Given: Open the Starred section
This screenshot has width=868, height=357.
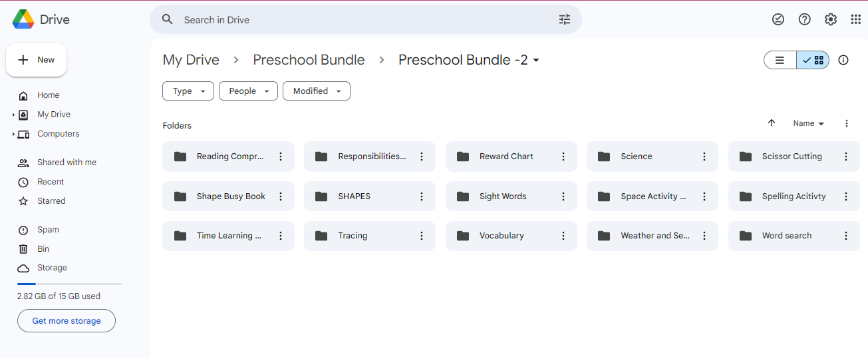Looking at the screenshot, I should click(51, 201).
